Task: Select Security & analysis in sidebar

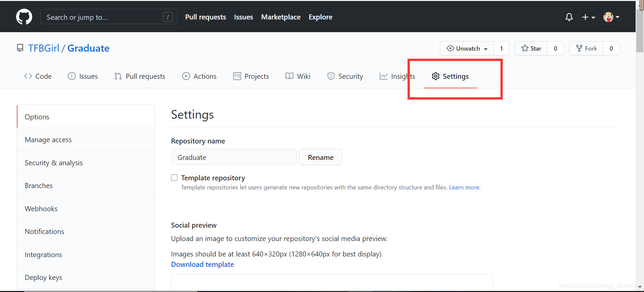Action: coord(86,163)
